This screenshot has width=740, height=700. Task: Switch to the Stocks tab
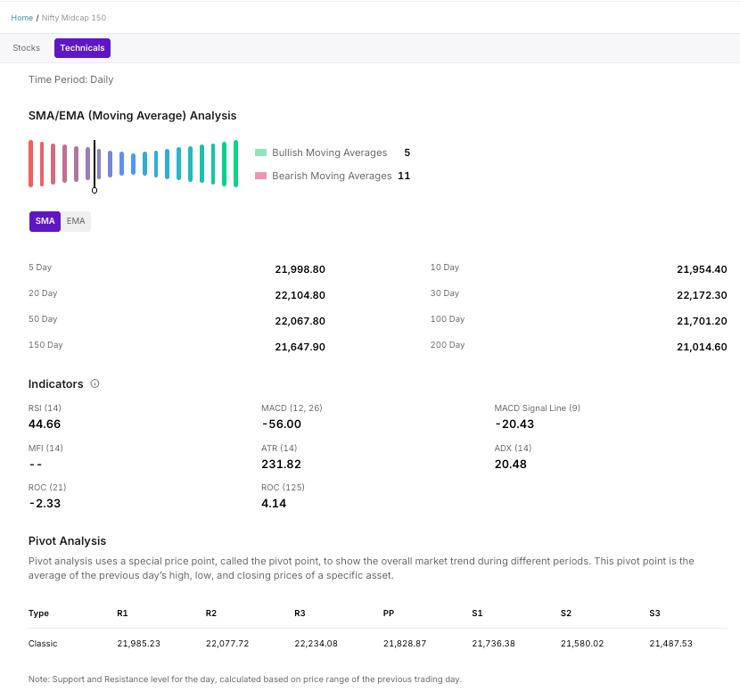point(26,48)
